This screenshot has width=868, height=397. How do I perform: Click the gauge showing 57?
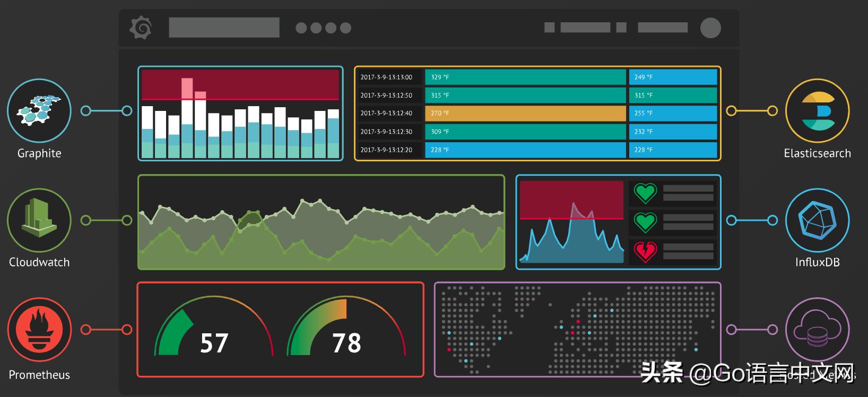(214, 326)
